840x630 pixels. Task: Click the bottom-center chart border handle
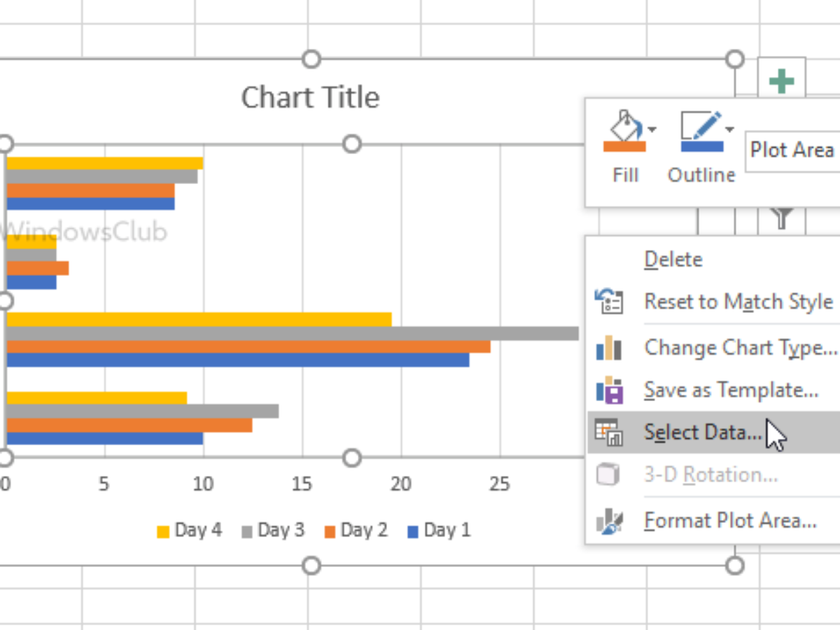311,565
